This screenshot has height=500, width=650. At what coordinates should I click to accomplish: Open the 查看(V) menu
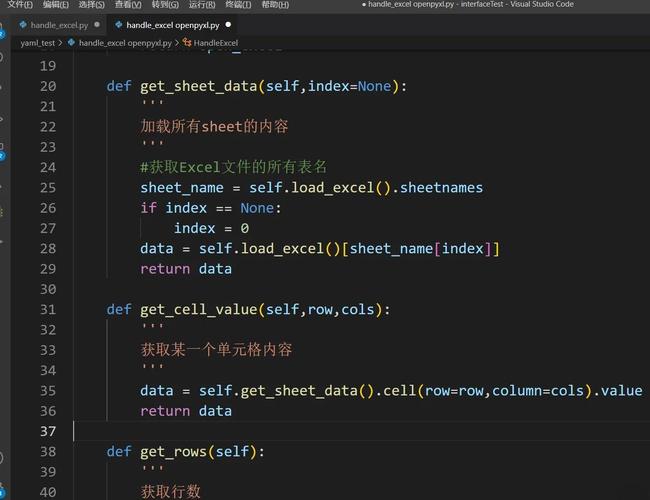(128, 5)
